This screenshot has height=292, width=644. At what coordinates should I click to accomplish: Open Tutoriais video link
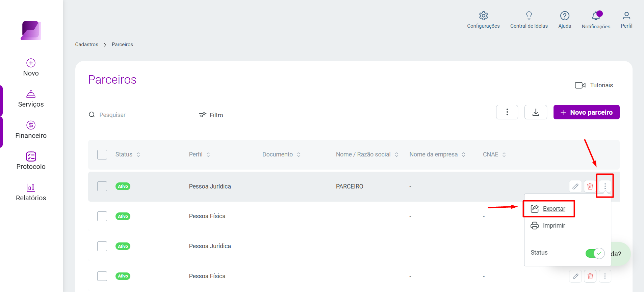[x=594, y=85]
